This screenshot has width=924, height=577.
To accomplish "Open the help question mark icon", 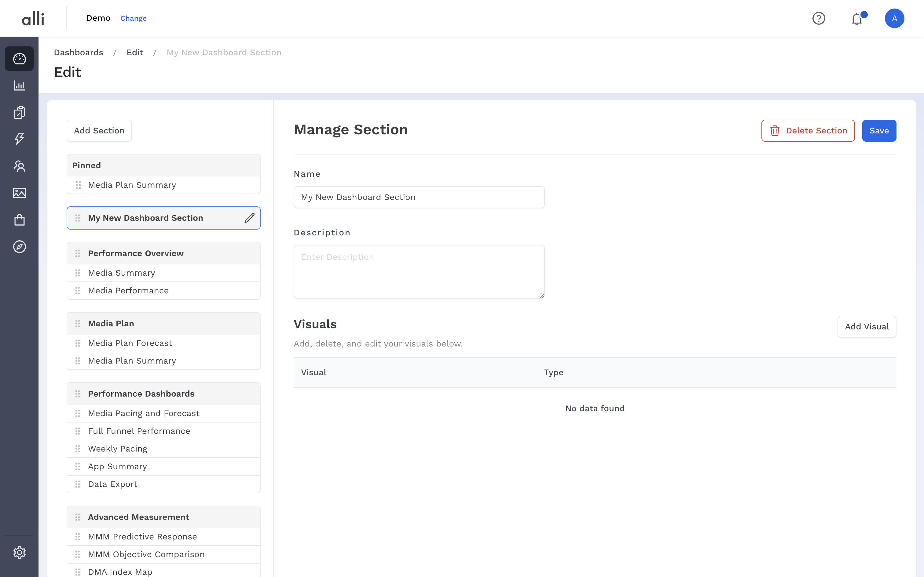I will (819, 18).
